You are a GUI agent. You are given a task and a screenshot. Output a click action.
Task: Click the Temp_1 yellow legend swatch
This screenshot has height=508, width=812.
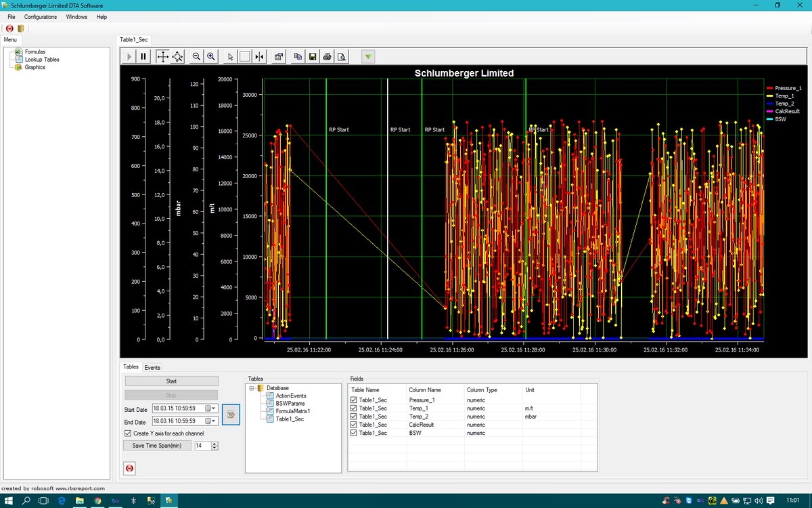(769, 96)
